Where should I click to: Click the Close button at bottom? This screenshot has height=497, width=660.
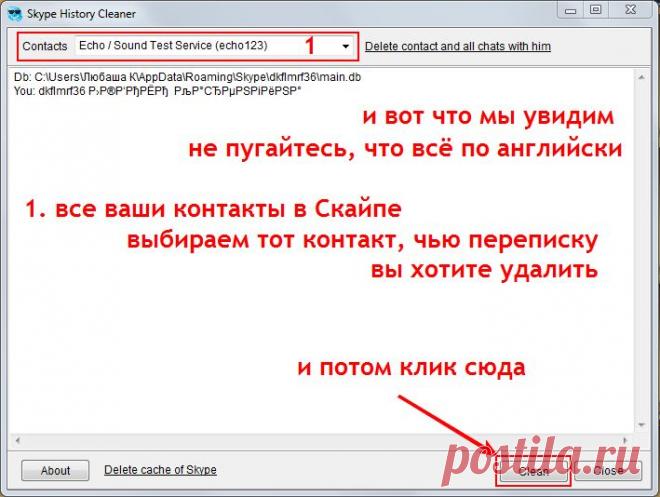point(608,470)
